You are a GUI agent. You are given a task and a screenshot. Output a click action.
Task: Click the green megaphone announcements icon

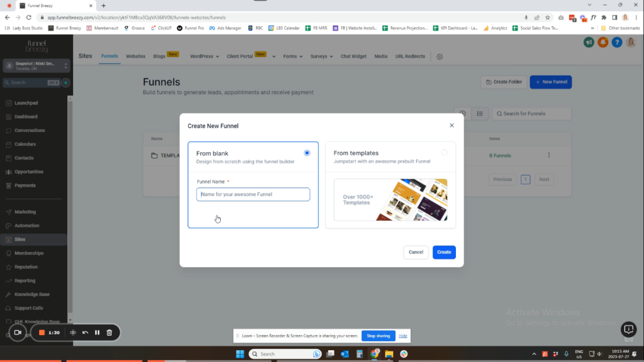(588, 42)
